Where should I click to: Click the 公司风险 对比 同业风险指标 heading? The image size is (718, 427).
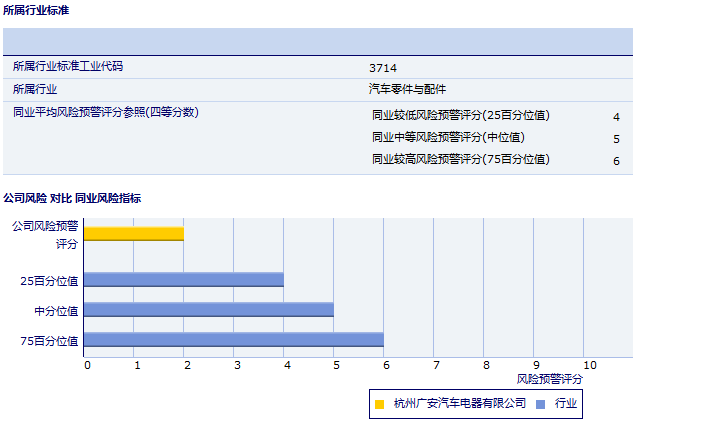[x=72, y=198]
